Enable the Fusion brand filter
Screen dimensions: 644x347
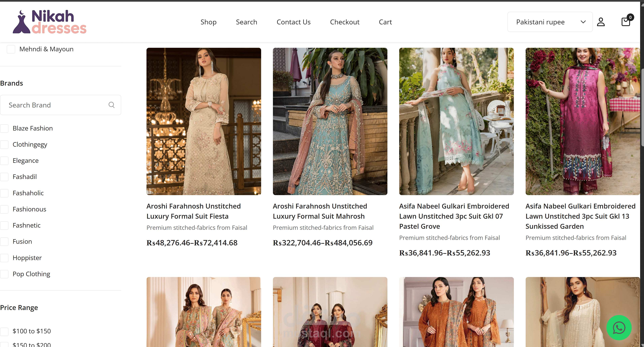pyautogui.click(x=4, y=242)
